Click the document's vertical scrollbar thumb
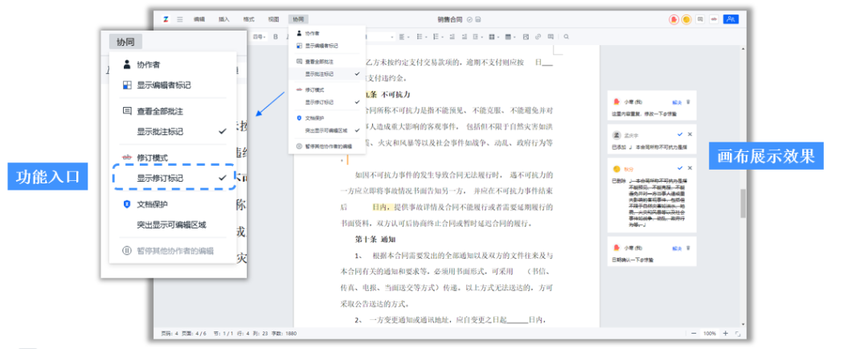The height and width of the screenshot is (349, 868). [743, 203]
